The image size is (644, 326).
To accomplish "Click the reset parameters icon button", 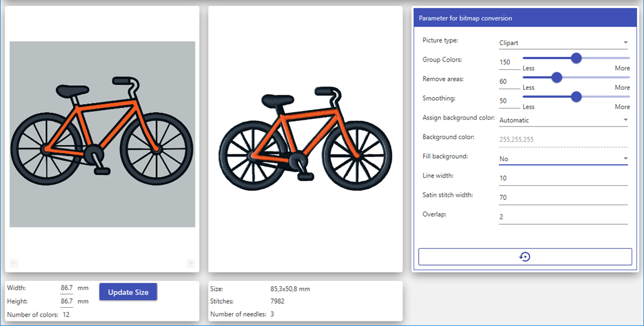I will [x=525, y=257].
